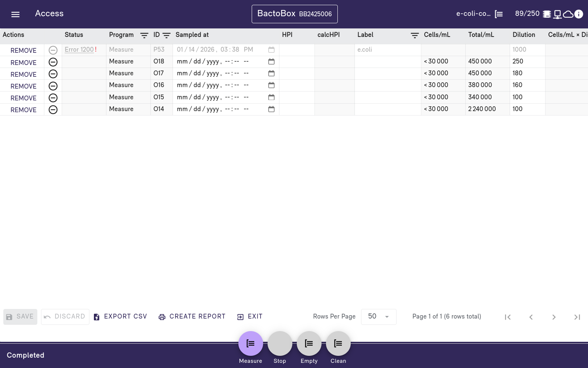Click Export CSV button
The image size is (588, 368).
click(120, 317)
